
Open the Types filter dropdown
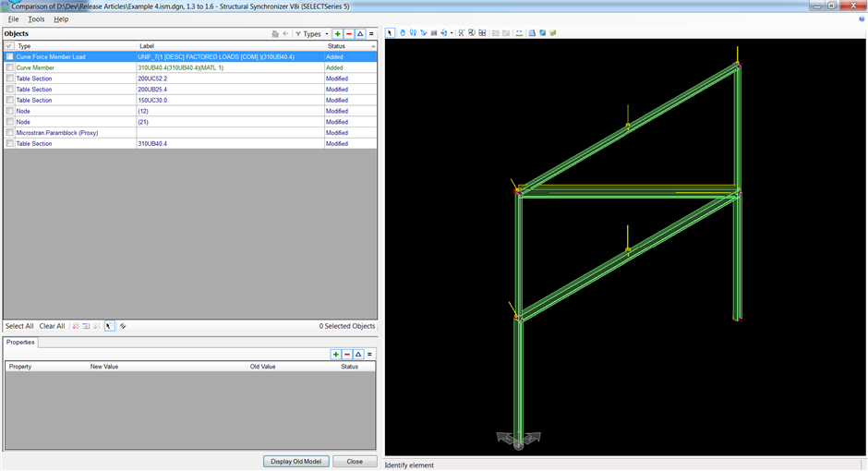[312, 34]
